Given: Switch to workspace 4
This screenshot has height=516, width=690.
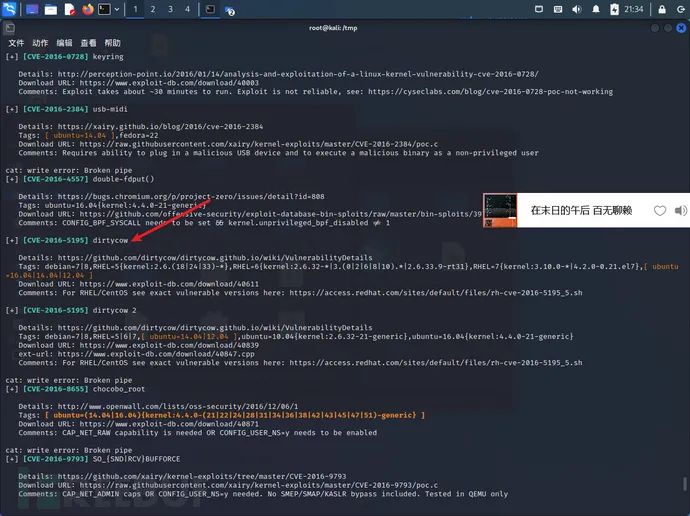Looking at the screenshot, I should (187, 9).
